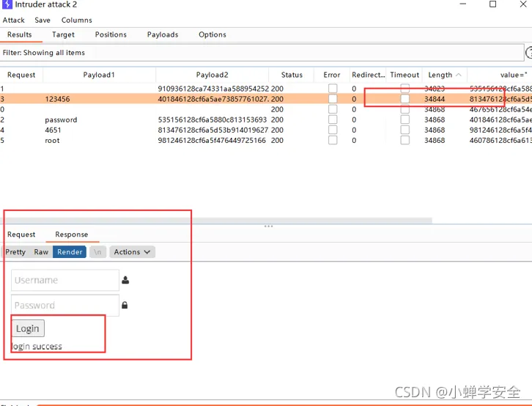Toggle Error checkbox in password row
The width and height of the screenshot is (532, 406).
point(333,119)
